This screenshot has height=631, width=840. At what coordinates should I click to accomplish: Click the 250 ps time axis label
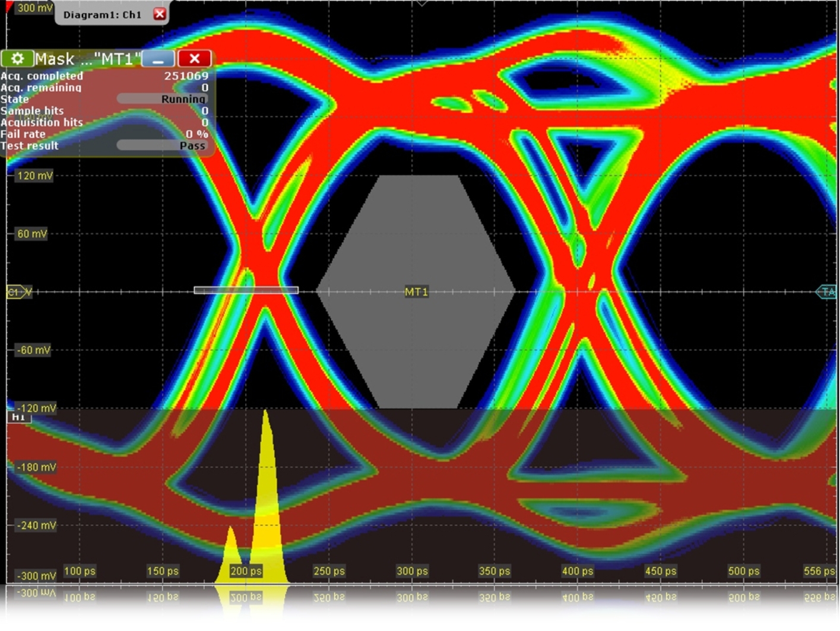[x=329, y=571]
